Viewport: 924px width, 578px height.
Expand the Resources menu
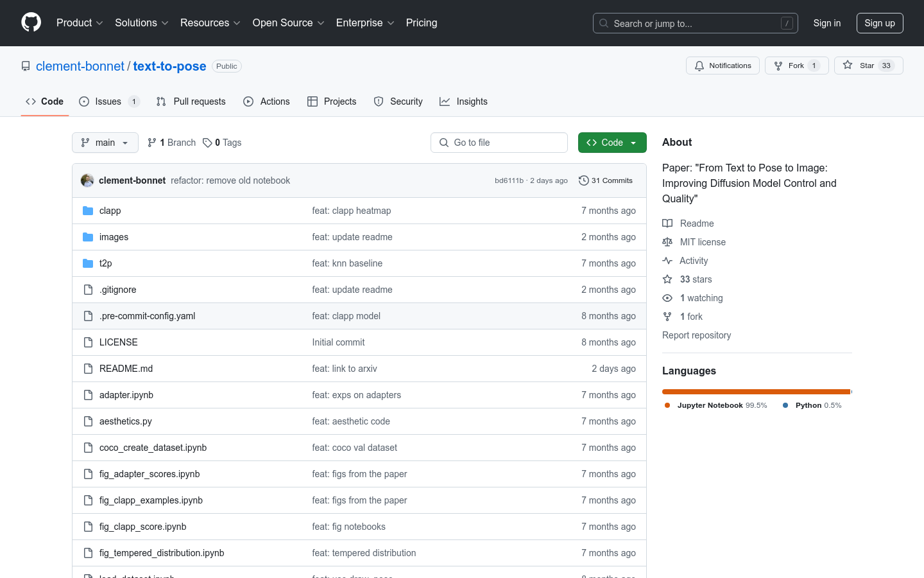pos(210,22)
